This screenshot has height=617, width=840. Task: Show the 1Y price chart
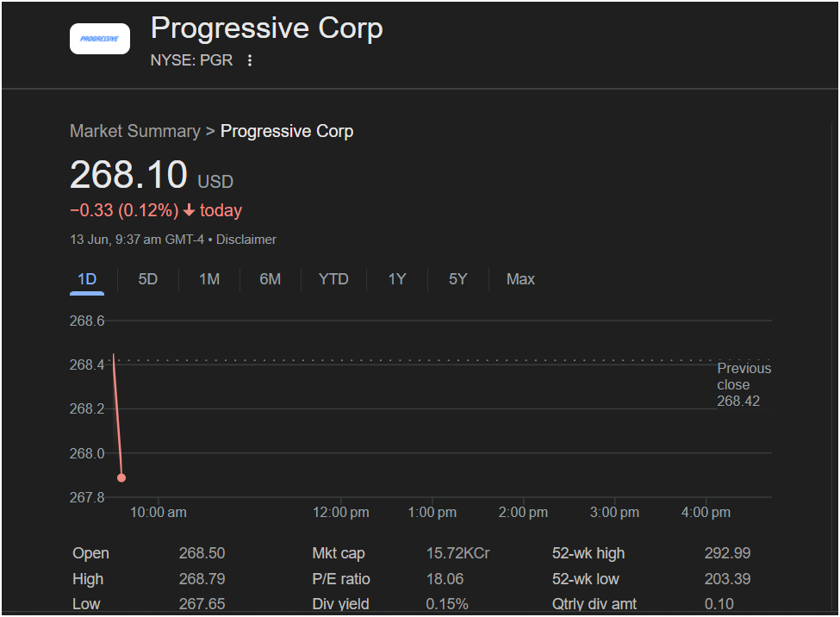click(396, 279)
